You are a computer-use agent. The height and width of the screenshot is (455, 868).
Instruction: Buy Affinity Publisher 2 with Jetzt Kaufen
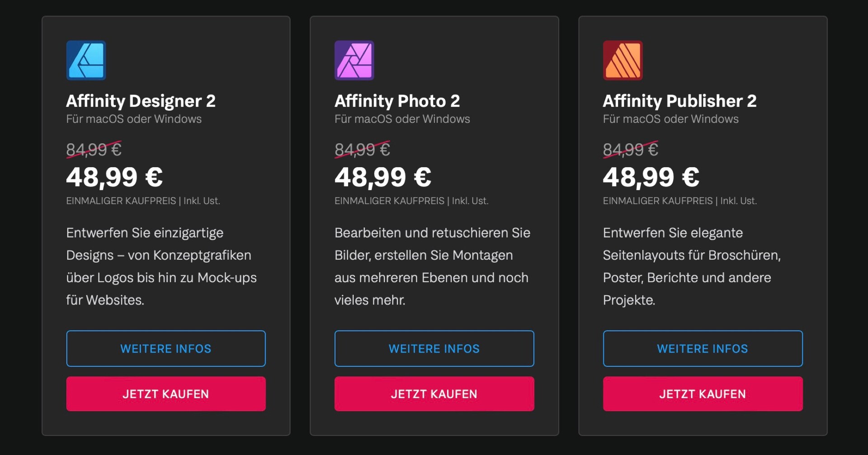tap(703, 394)
